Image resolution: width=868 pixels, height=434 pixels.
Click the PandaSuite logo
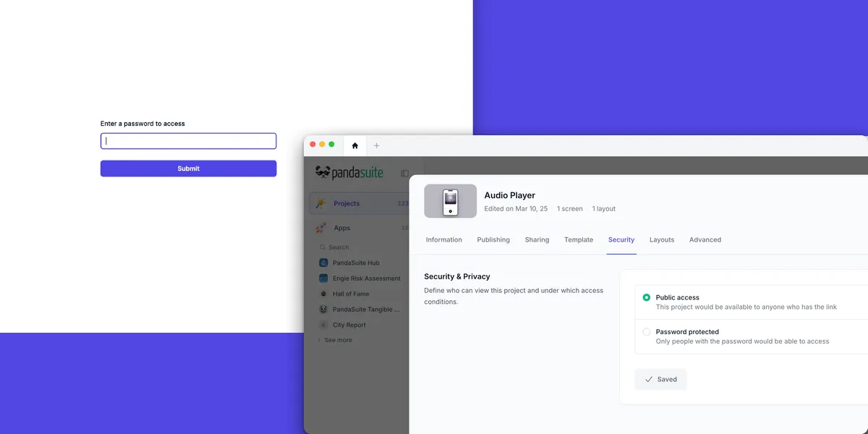(349, 173)
